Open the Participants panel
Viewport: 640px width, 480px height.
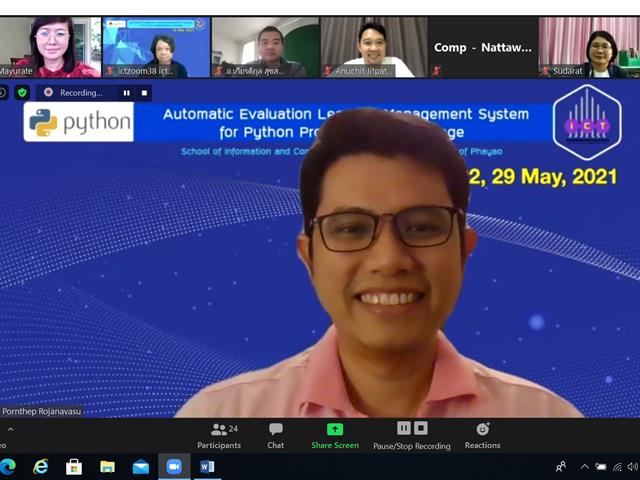pyautogui.click(x=219, y=436)
